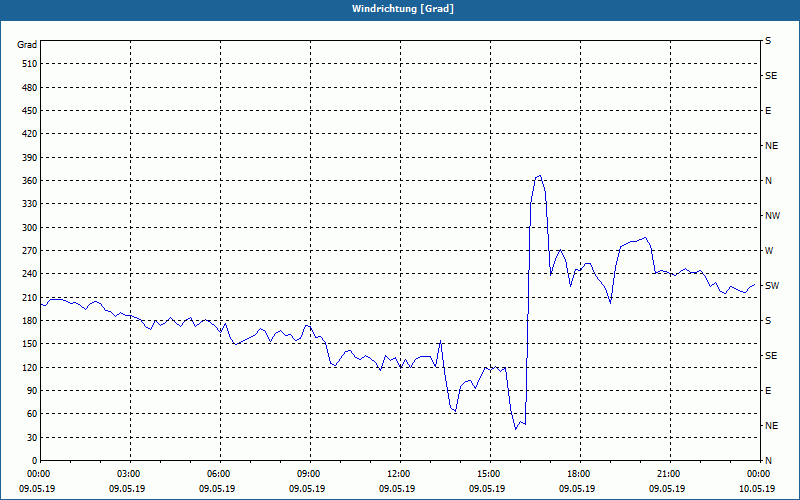This screenshot has width=800, height=500.
Task: Click the "09.05.19" date under 06:00
Action: click(217, 488)
